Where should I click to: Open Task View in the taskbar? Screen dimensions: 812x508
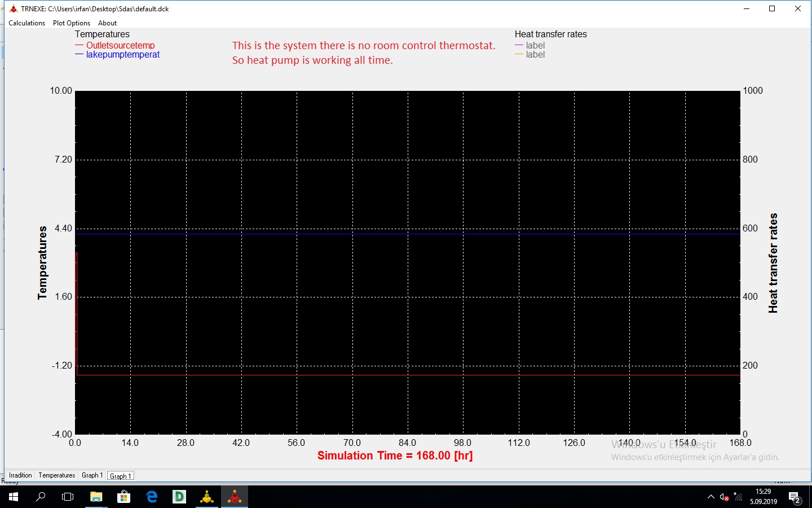pyautogui.click(x=68, y=497)
